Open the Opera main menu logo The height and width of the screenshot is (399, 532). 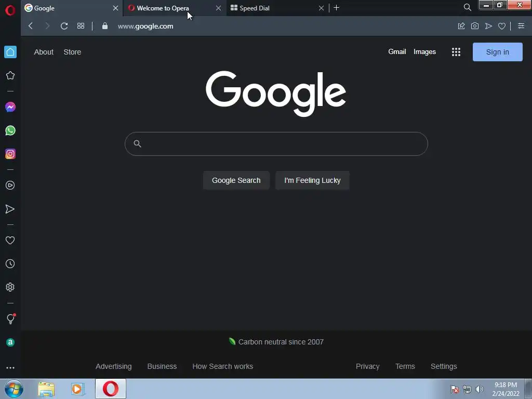pyautogui.click(x=10, y=10)
